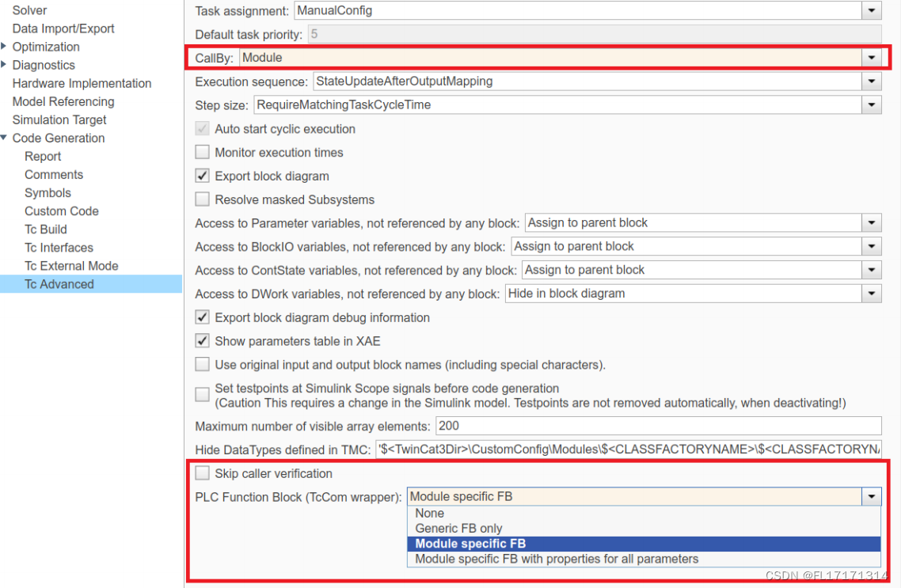The height and width of the screenshot is (588, 901).
Task: Open Simulation Target settings
Action: click(x=59, y=120)
